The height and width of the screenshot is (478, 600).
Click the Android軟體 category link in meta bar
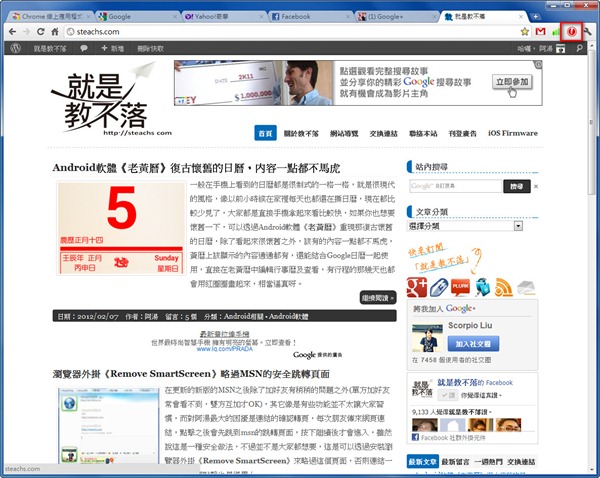click(x=289, y=316)
